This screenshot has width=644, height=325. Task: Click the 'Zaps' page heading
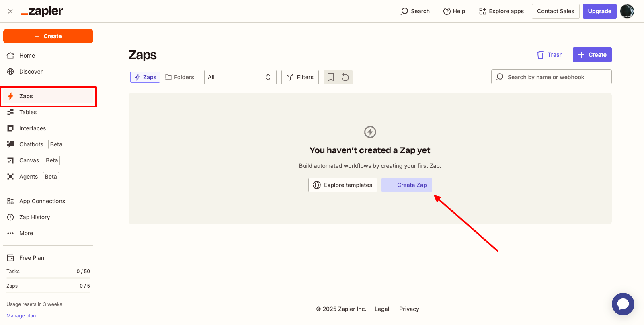tap(143, 55)
